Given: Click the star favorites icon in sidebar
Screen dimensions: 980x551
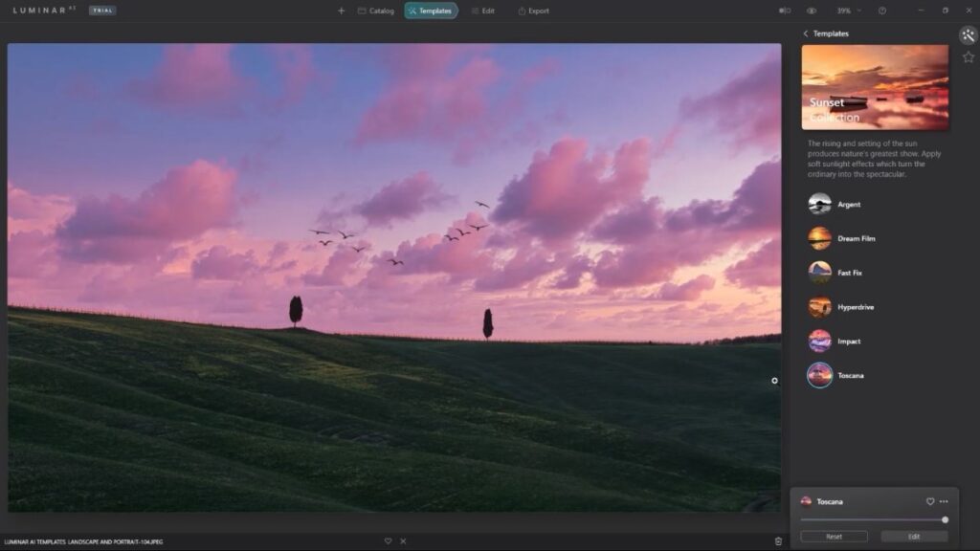Looking at the screenshot, I should (x=969, y=57).
